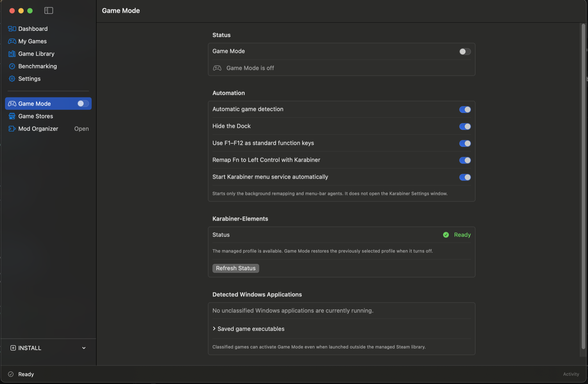
Task: Disable Remap Fn to Left Control with Karabiner
Action: tap(465, 160)
